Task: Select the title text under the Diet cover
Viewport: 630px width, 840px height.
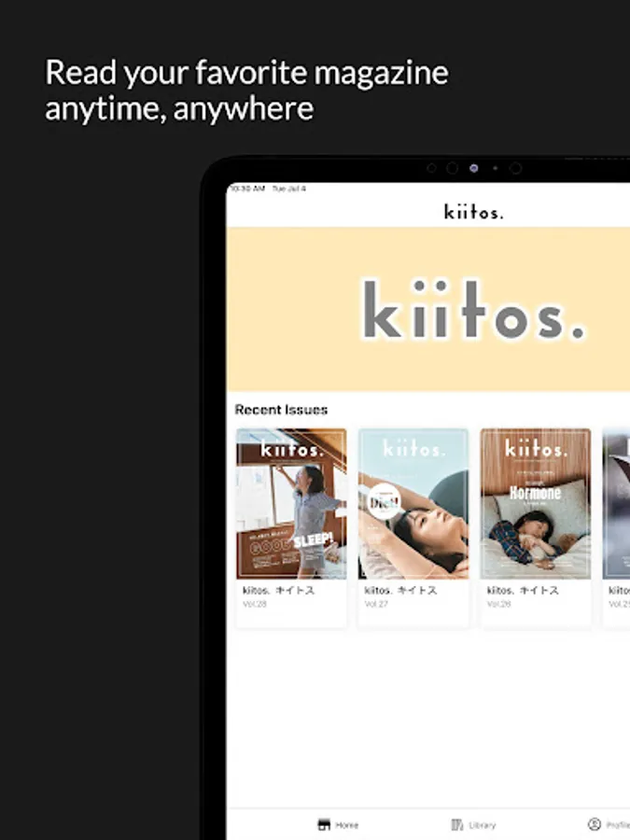Action: (x=400, y=591)
